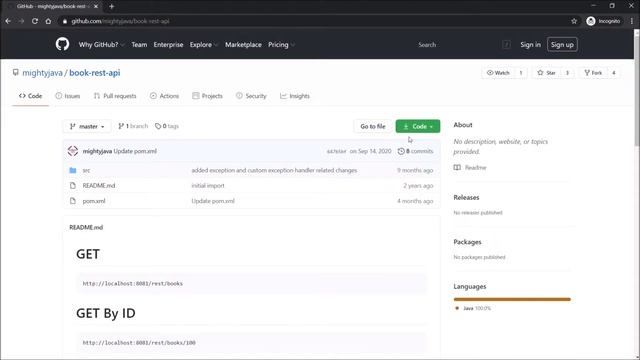Select the Code tab
640x360 pixels.
(31, 96)
